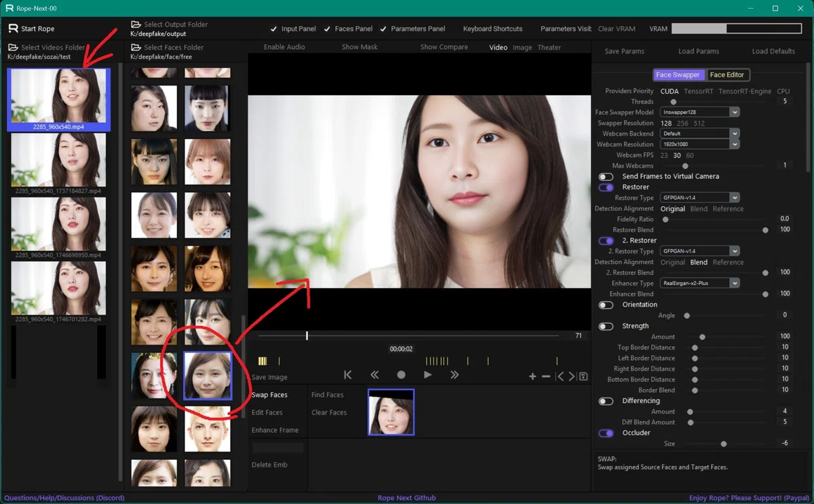Toggle the Input Panel checkbox

pyautogui.click(x=293, y=29)
